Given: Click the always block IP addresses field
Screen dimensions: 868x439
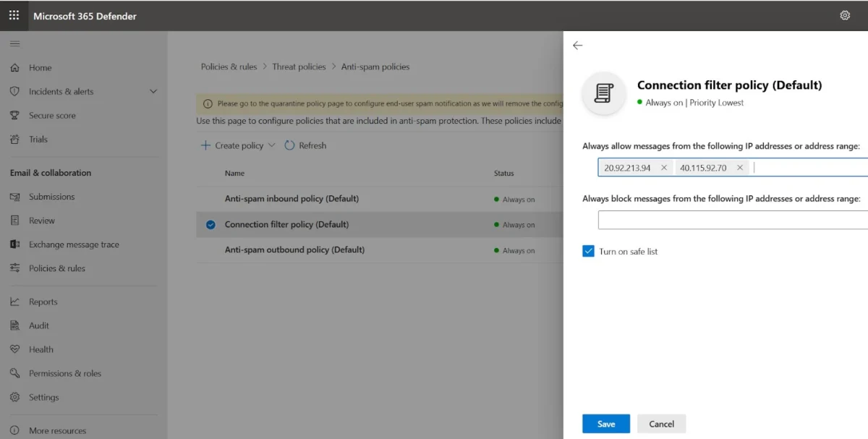Looking at the screenshot, I should (x=732, y=220).
